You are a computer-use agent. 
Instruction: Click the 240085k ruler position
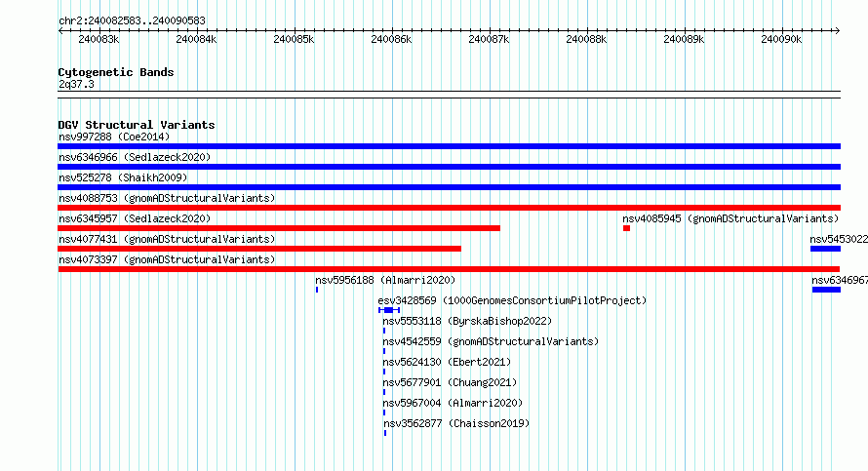(294, 39)
